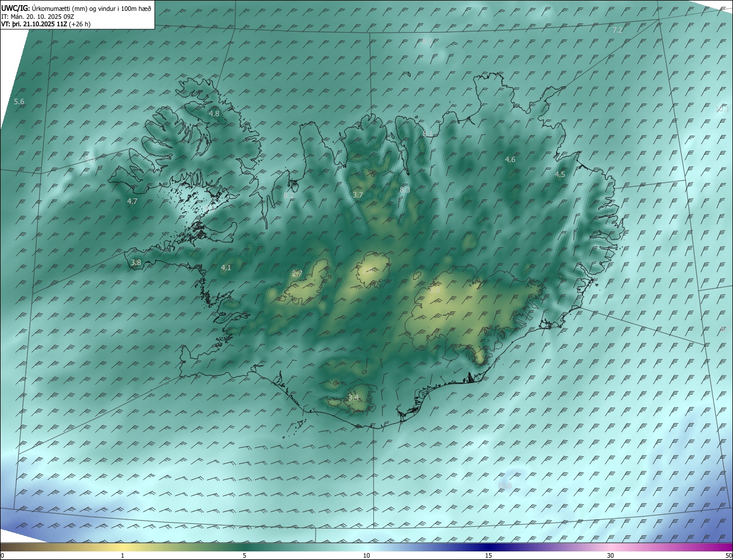The width and height of the screenshot is (733, 560).
Task: Click the legend tick label 1
Action: tap(123, 555)
